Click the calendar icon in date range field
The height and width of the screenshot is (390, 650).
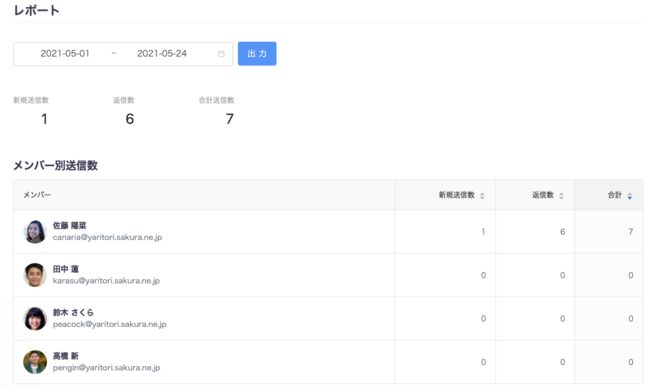[x=221, y=53]
